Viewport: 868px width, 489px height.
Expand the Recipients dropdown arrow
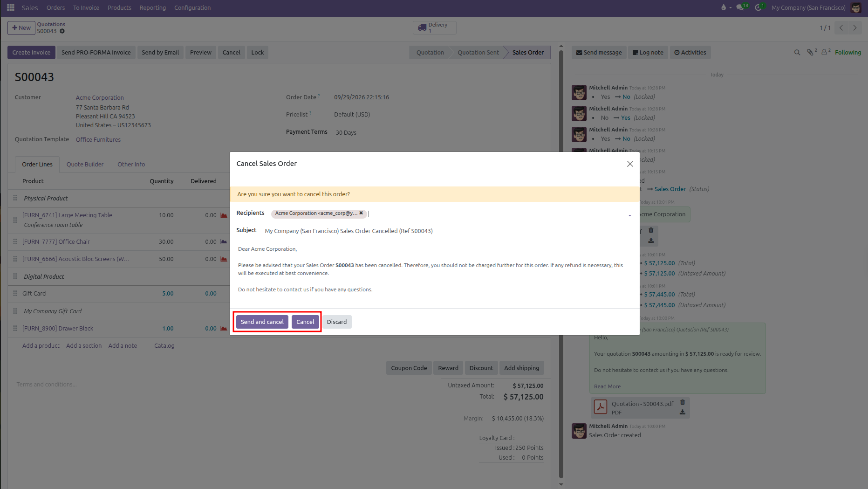coord(630,215)
